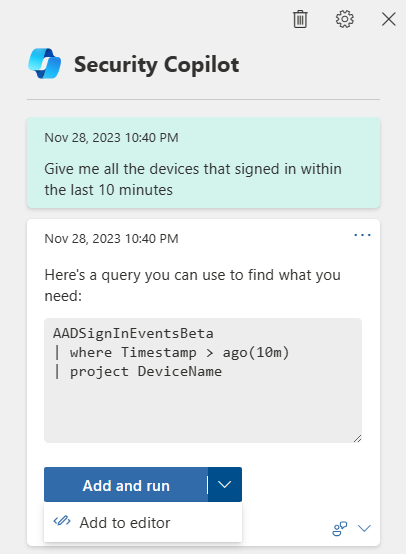Click the timestamp on the Copilot response
406x554 pixels.
[x=111, y=238]
